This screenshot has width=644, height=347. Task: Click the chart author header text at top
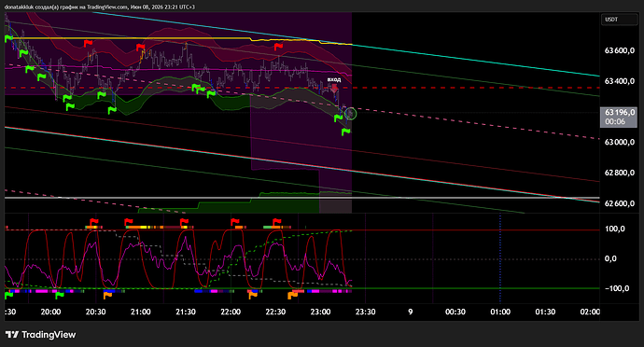click(100, 7)
